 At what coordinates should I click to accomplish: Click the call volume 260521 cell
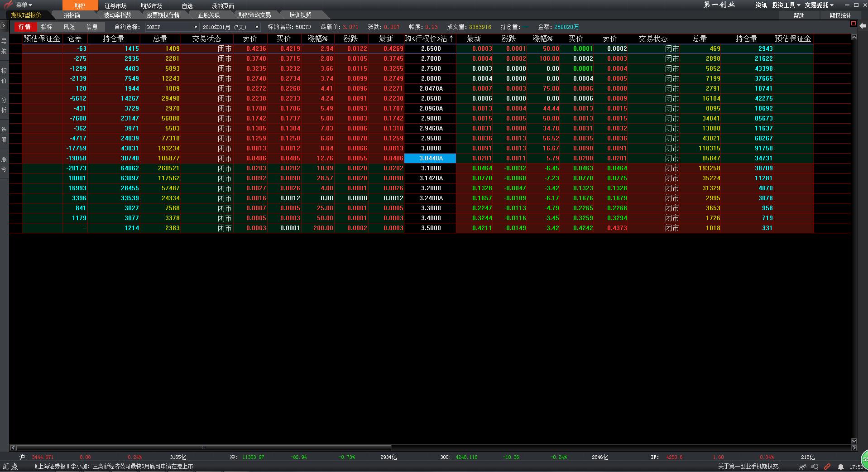(168, 169)
